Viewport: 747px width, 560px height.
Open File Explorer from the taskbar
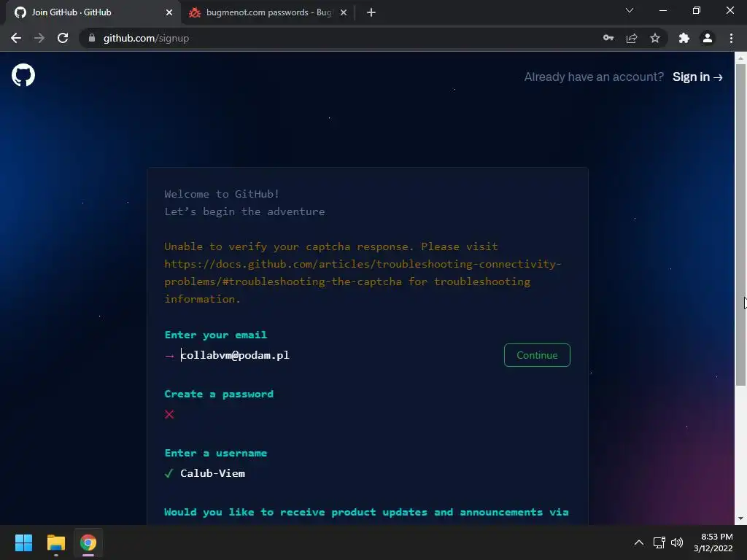(55, 542)
